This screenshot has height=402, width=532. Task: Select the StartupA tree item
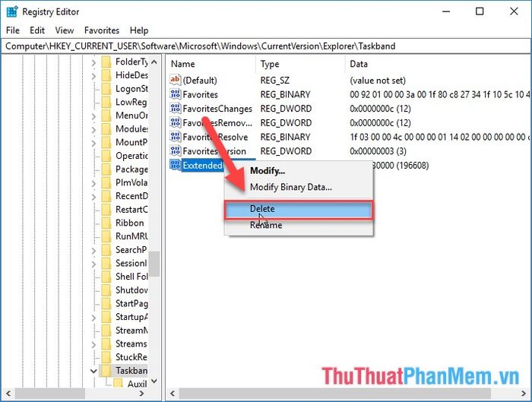tap(131, 317)
